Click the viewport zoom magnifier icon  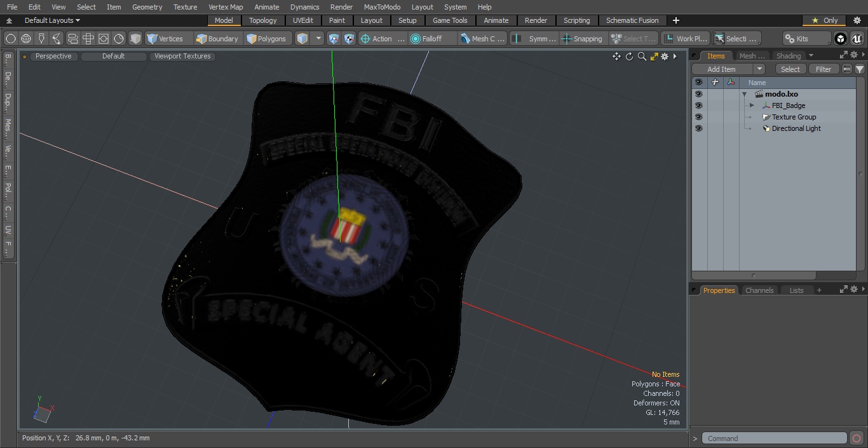click(x=642, y=57)
